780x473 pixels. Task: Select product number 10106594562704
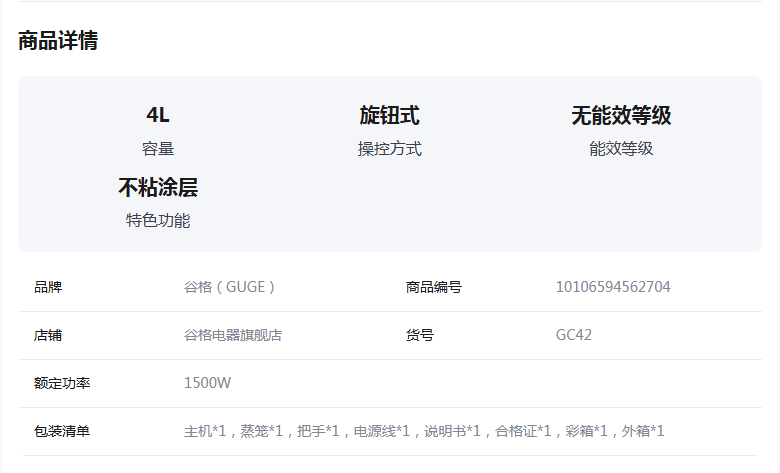[613, 287]
